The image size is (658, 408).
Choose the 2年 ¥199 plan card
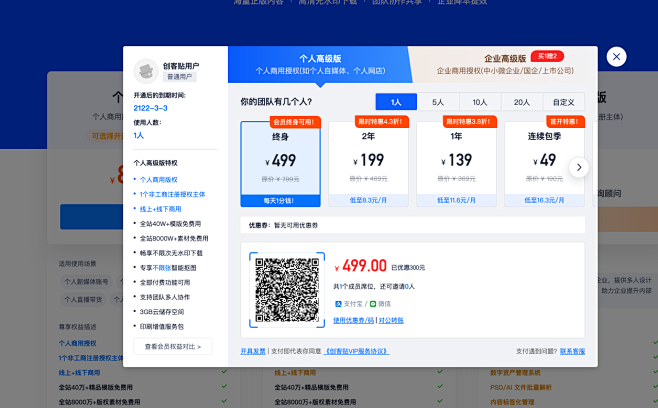[368, 164]
